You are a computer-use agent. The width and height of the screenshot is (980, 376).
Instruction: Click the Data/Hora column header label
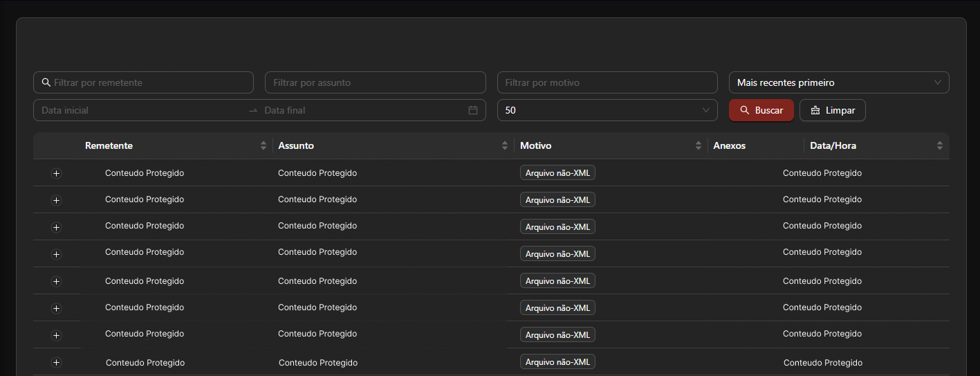833,145
